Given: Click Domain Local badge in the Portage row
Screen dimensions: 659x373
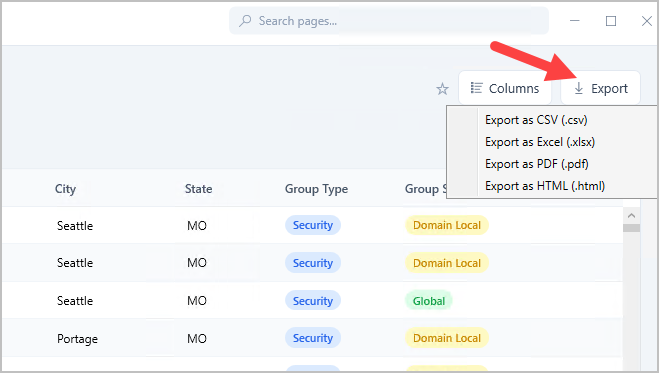Looking at the screenshot, I should click(x=446, y=338).
